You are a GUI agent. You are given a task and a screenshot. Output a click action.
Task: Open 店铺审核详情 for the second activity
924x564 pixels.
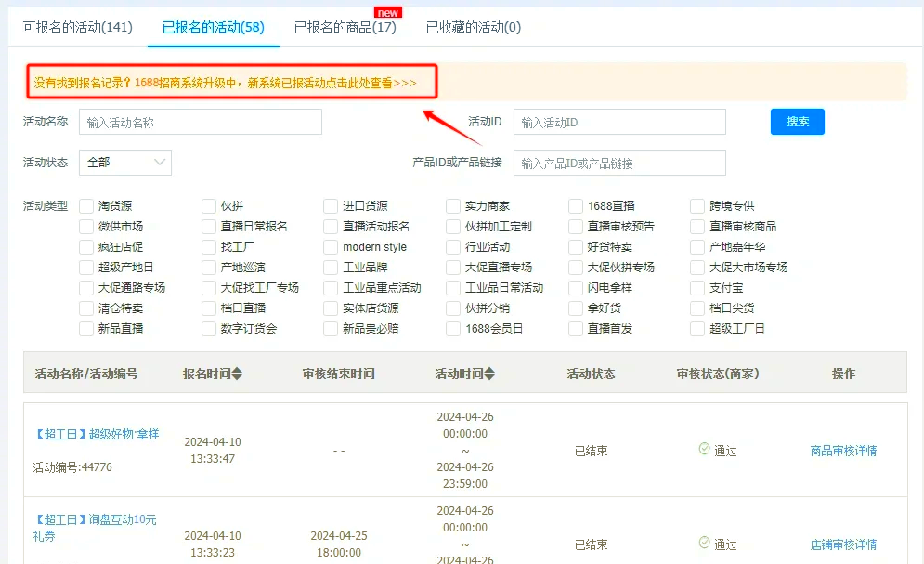pyautogui.click(x=841, y=544)
